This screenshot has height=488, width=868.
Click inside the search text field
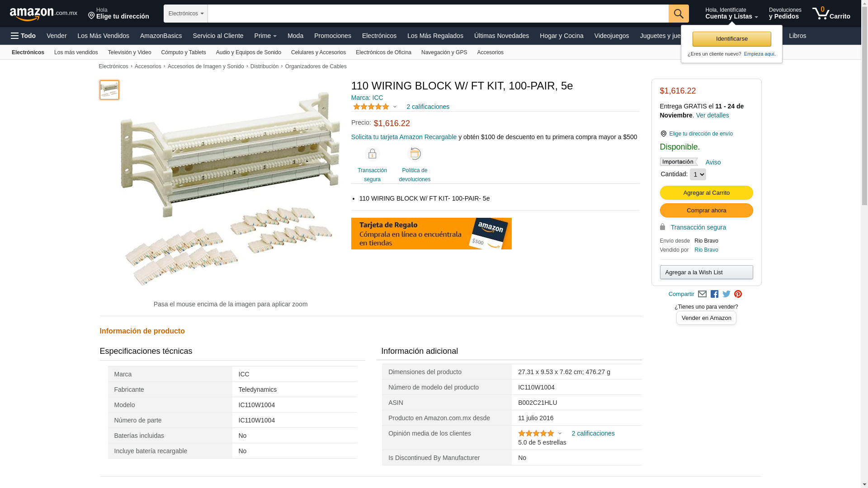[x=438, y=14]
